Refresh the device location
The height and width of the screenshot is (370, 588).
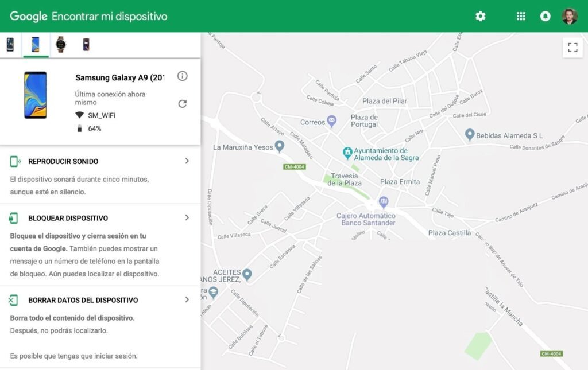coord(183,104)
